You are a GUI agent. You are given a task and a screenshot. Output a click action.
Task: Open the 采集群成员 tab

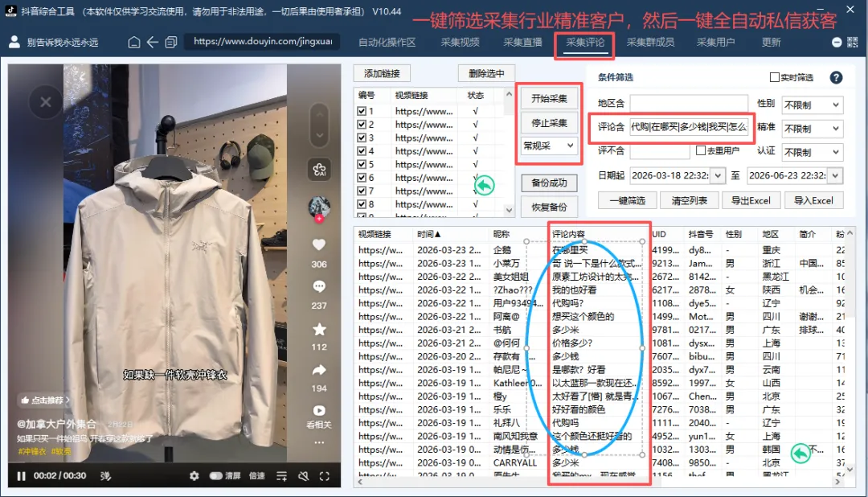click(x=644, y=43)
